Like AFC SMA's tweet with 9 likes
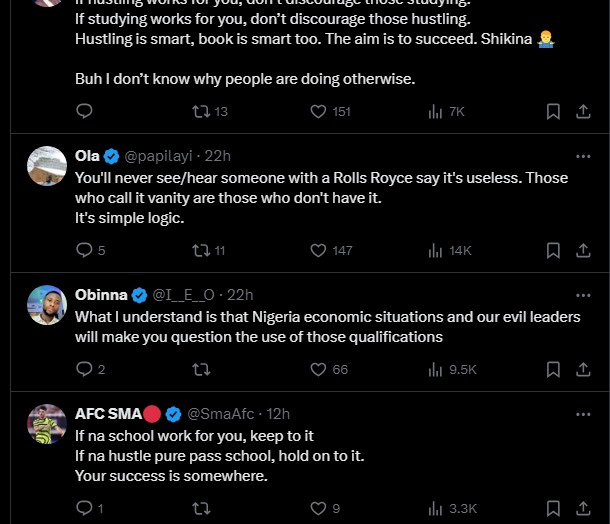The height and width of the screenshot is (524, 610). (319, 508)
